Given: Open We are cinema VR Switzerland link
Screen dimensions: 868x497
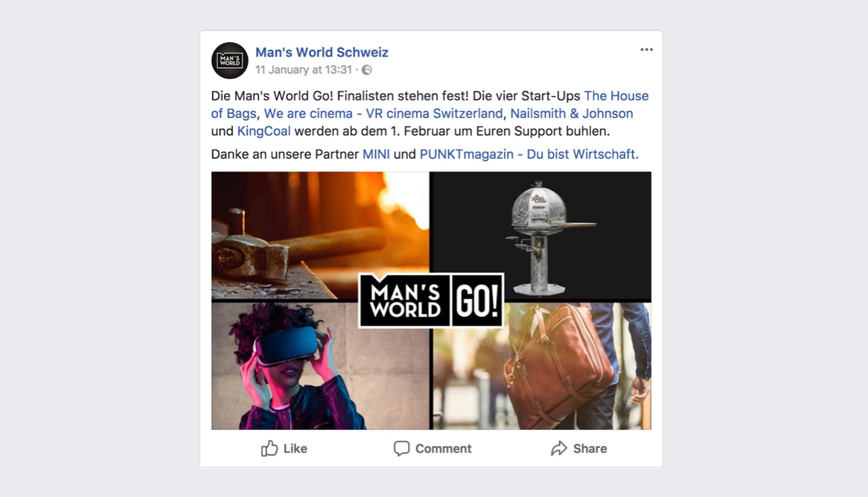Looking at the screenshot, I should coord(383,113).
